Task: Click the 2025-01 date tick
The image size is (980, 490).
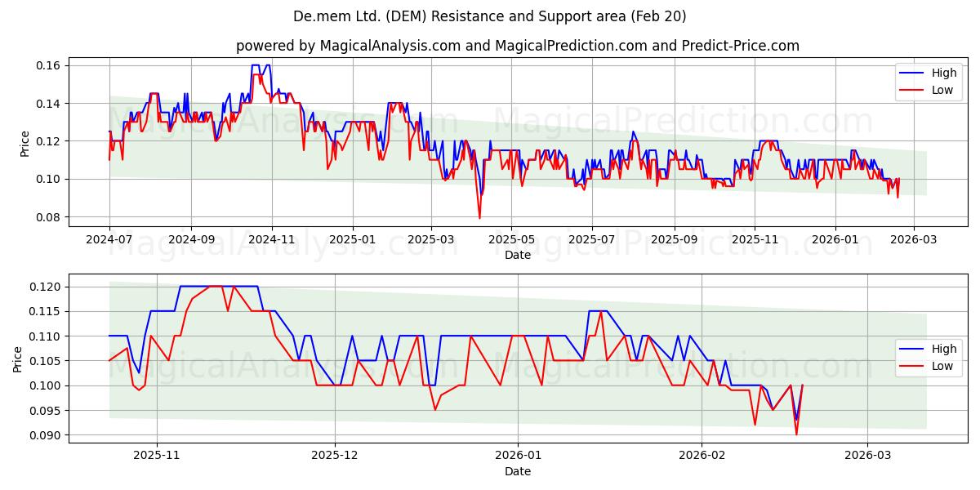Action: tap(353, 240)
